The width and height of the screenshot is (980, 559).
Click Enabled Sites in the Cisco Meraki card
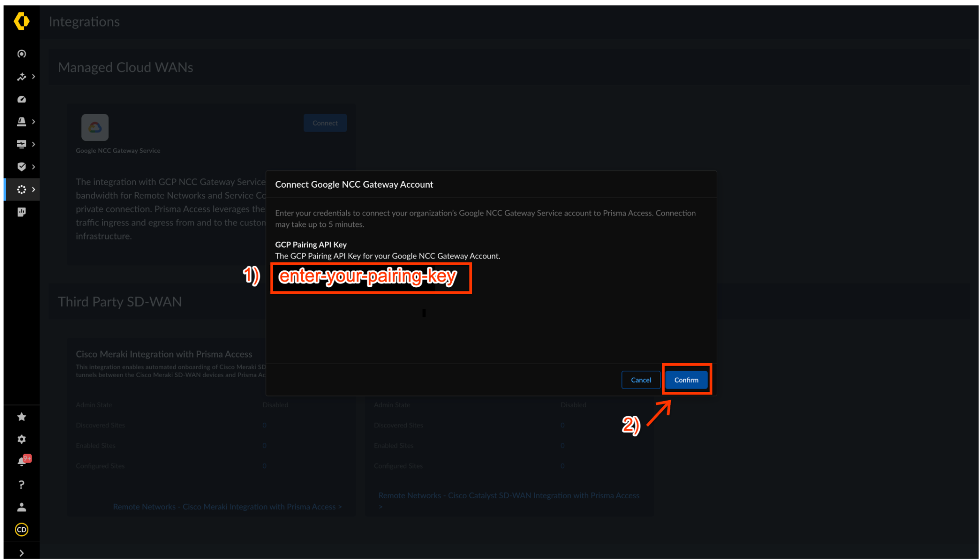[96, 446]
